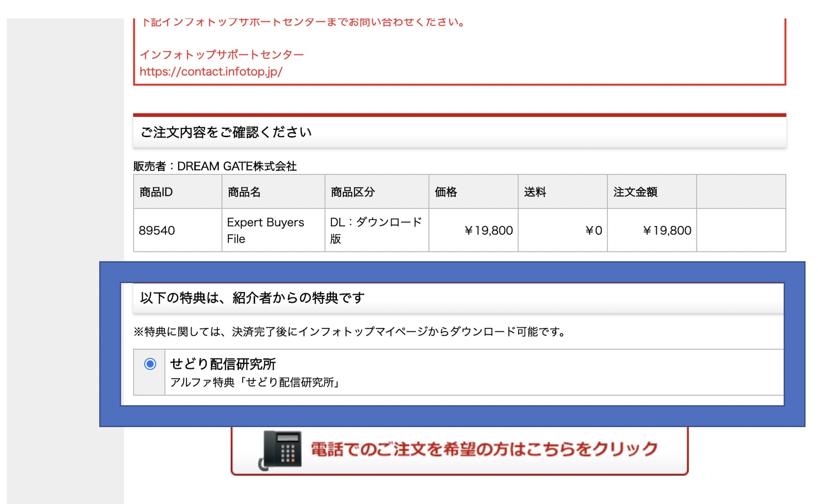
Task: Select the せどり配信研究所 radio button
Action: [150, 364]
